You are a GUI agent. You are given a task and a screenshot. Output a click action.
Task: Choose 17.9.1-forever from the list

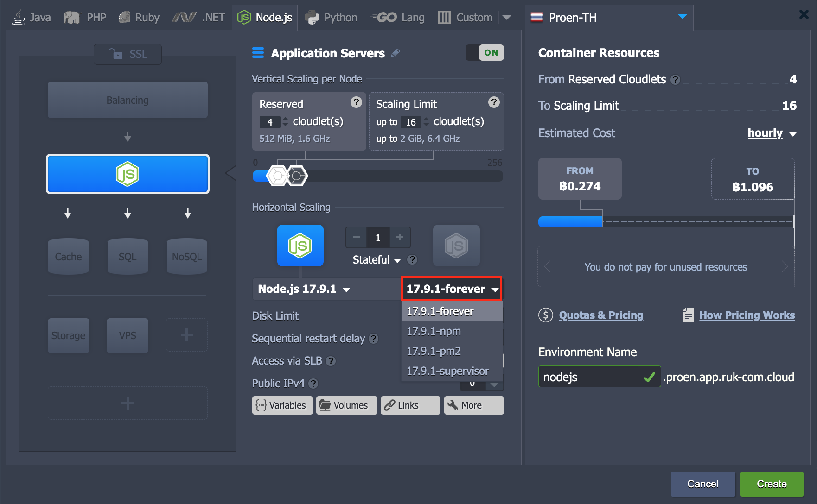click(452, 311)
